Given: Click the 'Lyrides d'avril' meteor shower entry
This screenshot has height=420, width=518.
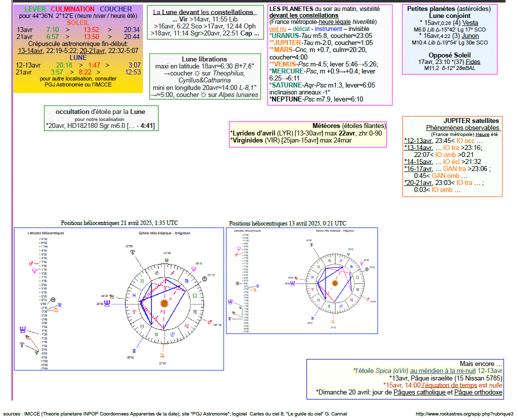Looking at the screenshot, I should coord(306,133).
